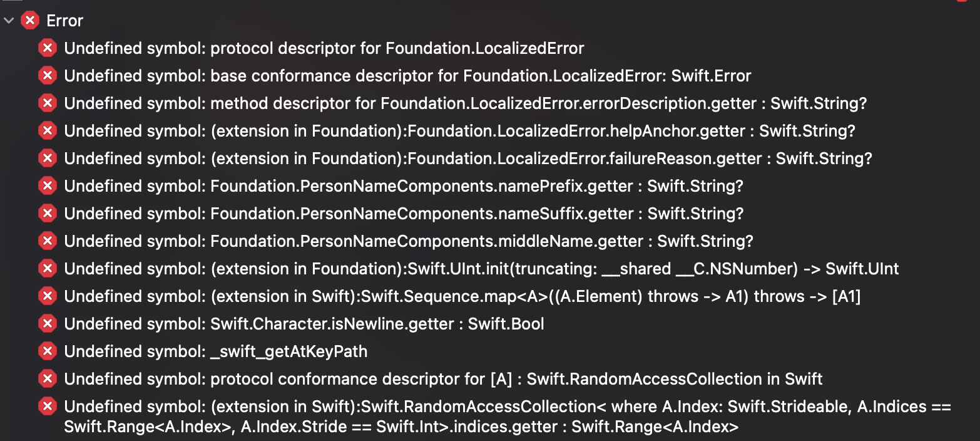This screenshot has height=441, width=980.
Task: Click the error icon for namePrefix.getter symbol
Action: click(48, 185)
